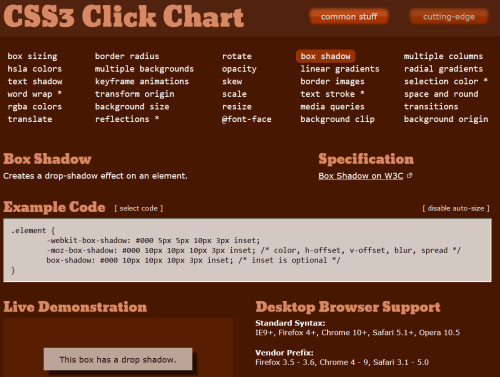The width and height of the screenshot is (500, 377).
Task: Select transitions property
Action: [x=431, y=107]
